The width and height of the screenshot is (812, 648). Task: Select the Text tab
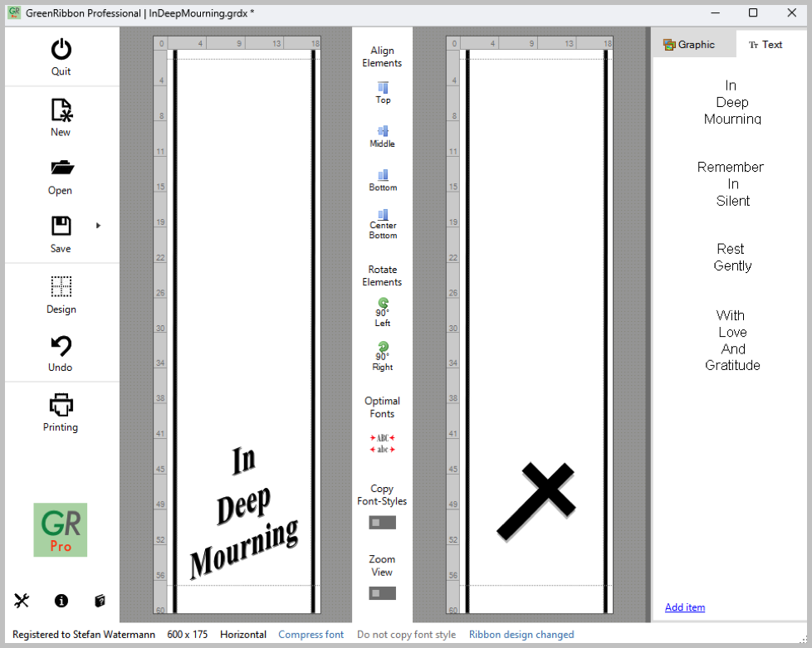766,45
